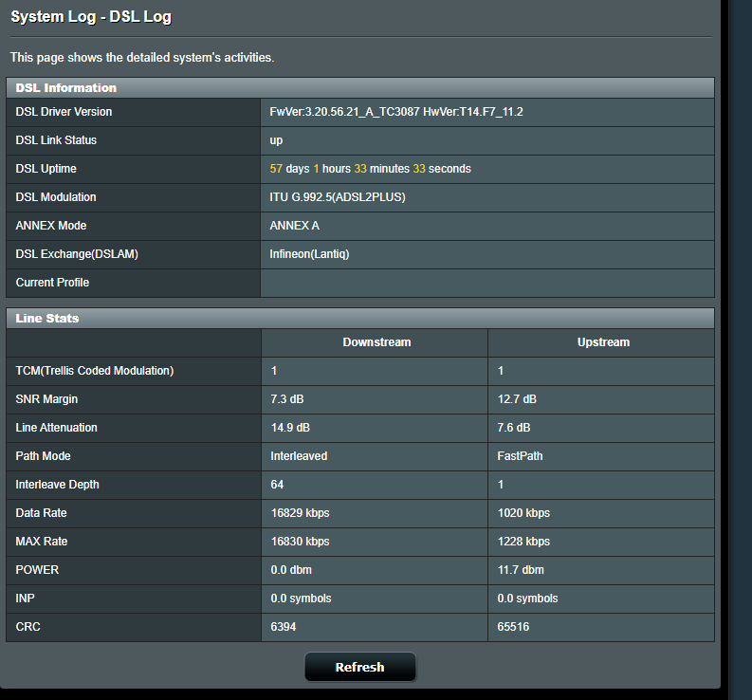Click the 'CRC' row label
This screenshot has width=752, height=700.
click(x=28, y=627)
